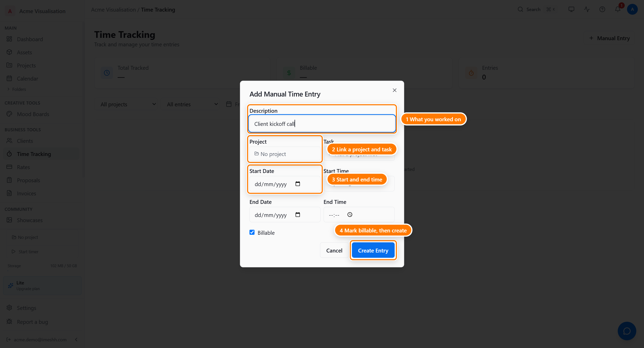The image size is (644, 348).
Task: Click the Calendar sidebar icon
Action: click(x=9, y=78)
